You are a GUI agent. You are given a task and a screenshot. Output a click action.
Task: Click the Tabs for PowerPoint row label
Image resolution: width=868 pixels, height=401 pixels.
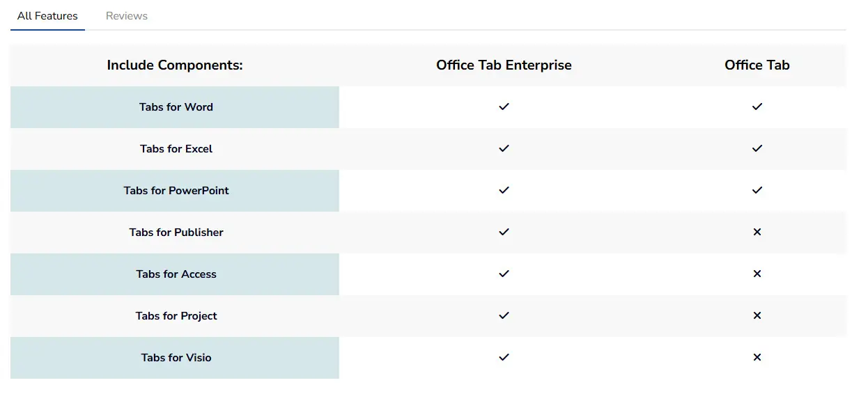(x=176, y=191)
